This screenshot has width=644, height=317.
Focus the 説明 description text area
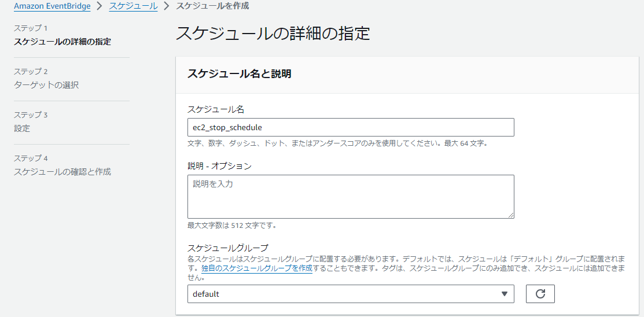coord(351,197)
